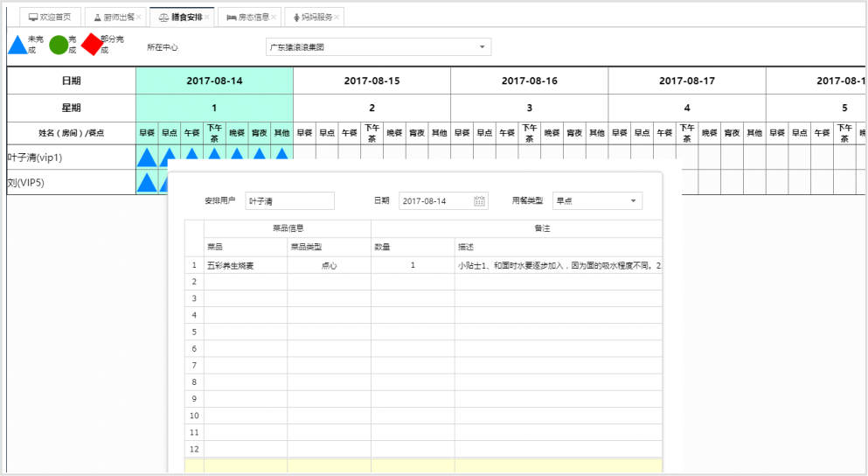868x476 pixels.
Task: Switch to the 欢迎首页 tab
Action: [x=51, y=17]
